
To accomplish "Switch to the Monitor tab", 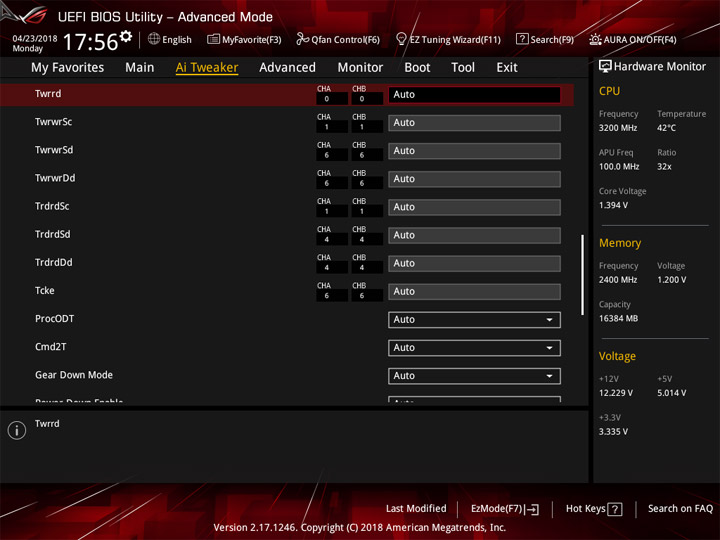I will tap(360, 68).
